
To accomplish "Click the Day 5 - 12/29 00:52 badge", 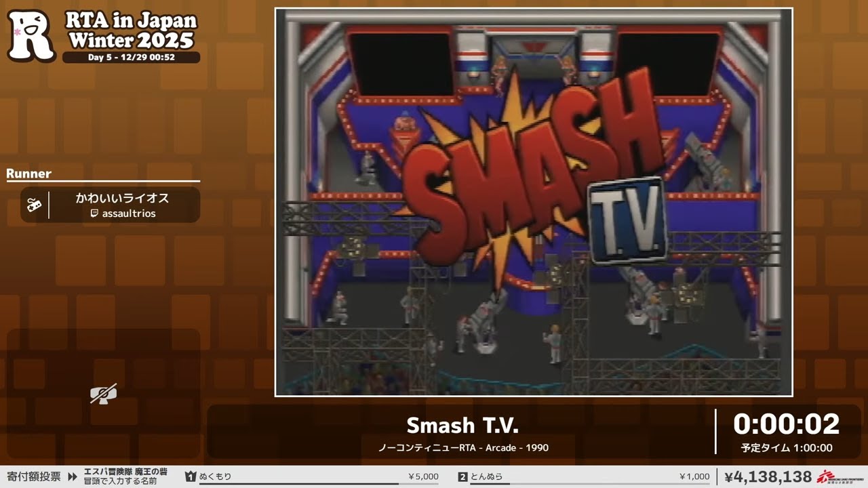I will (132, 58).
